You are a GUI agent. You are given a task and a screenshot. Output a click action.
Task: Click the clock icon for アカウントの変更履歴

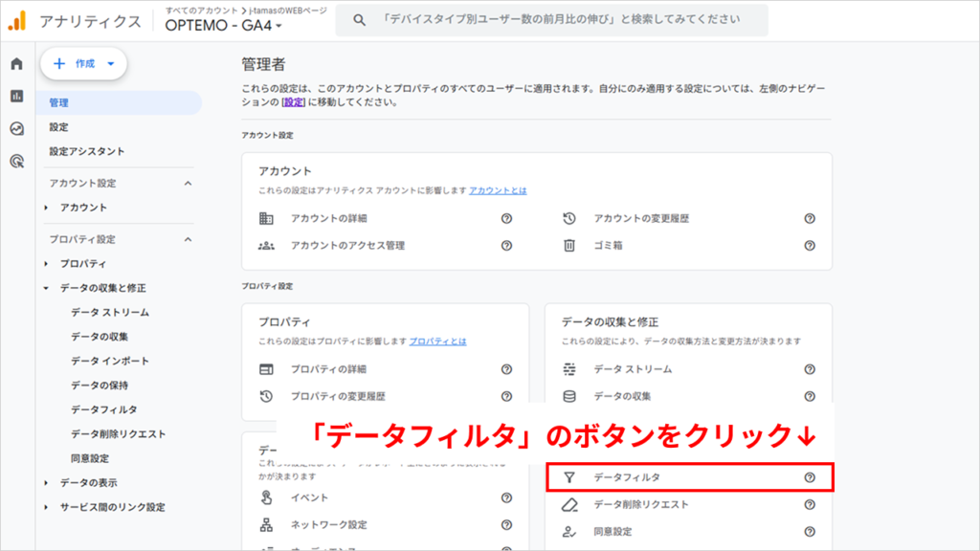pos(570,217)
